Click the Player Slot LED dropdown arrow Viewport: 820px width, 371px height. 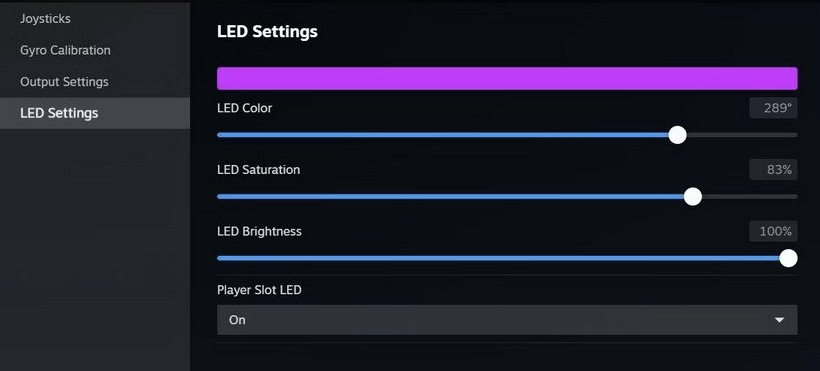[779, 320]
